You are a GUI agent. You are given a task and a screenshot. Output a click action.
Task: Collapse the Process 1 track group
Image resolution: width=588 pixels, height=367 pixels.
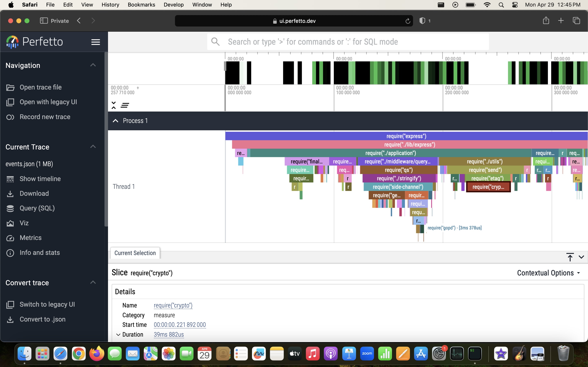pos(115,121)
